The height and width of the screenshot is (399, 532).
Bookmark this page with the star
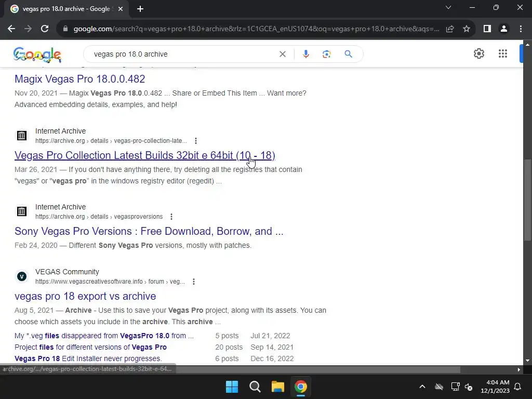[467, 29]
